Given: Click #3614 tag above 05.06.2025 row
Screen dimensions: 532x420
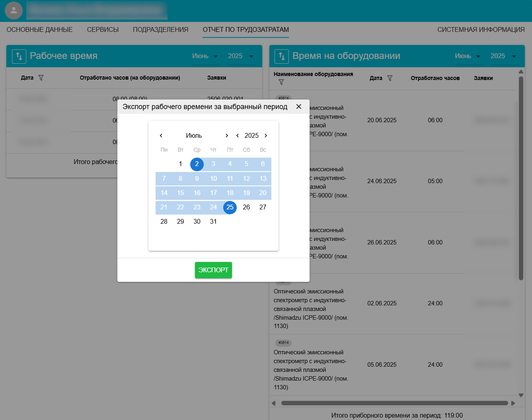Looking at the screenshot, I should point(283,343).
